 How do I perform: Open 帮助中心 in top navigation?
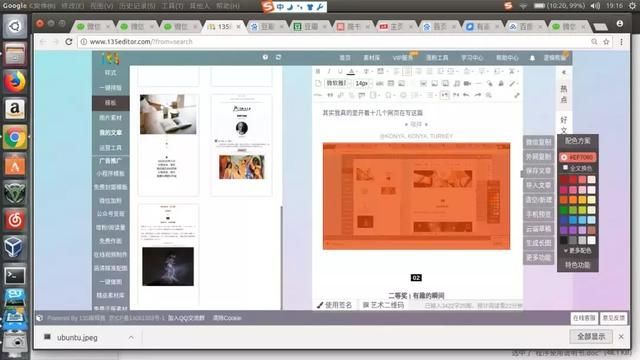pyautogui.click(x=507, y=58)
